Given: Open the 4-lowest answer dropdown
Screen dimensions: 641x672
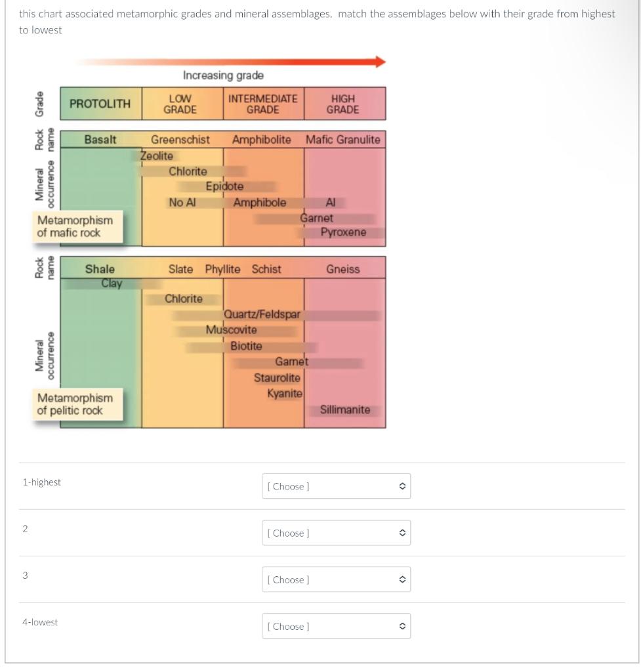Looking at the screenshot, I should pos(336,625).
